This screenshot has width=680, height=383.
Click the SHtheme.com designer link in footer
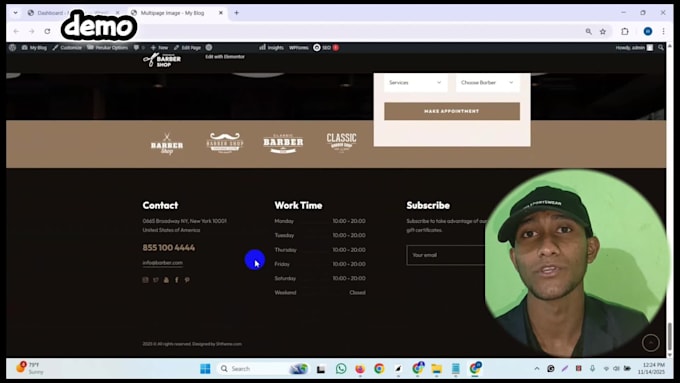pyautogui.click(x=229, y=344)
